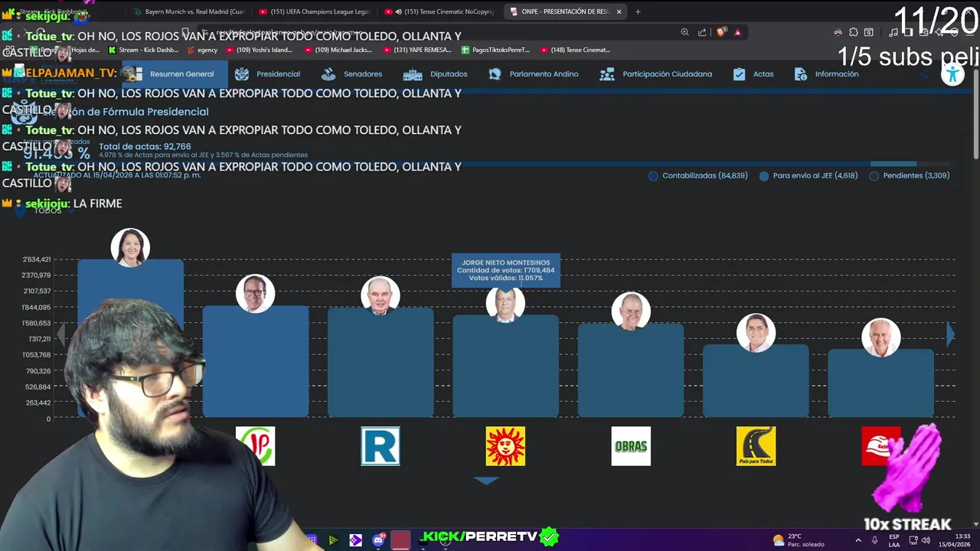The height and width of the screenshot is (551, 980).
Task: Open (109) Yoshi's Island bookmark
Action: click(x=260, y=50)
